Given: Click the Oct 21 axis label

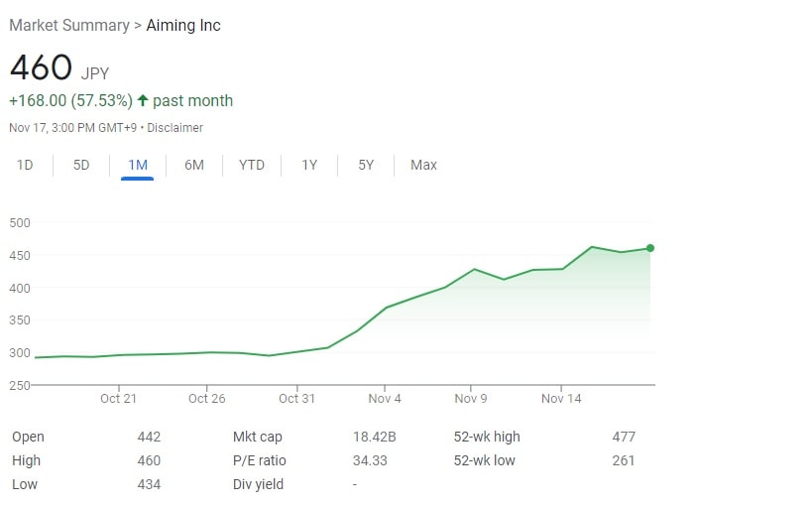Looking at the screenshot, I should [x=118, y=399].
